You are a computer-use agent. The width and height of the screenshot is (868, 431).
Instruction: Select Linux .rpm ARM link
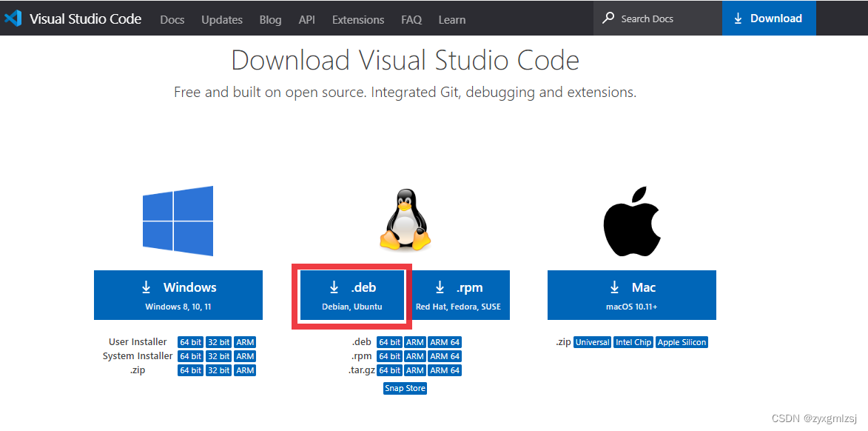[415, 356]
